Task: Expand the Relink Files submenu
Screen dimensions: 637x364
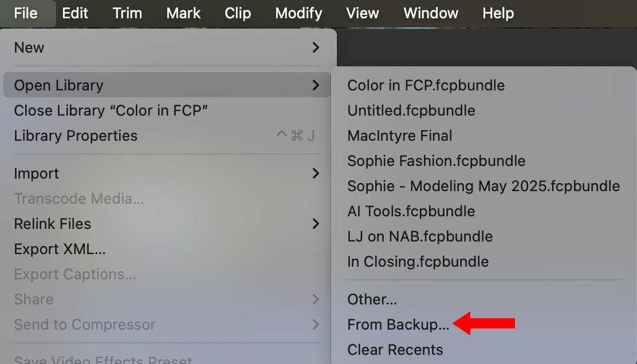Action: pos(316,224)
